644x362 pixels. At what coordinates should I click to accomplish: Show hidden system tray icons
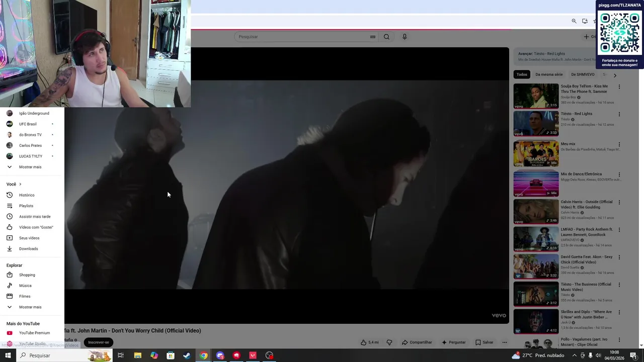[x=575, y=355]
